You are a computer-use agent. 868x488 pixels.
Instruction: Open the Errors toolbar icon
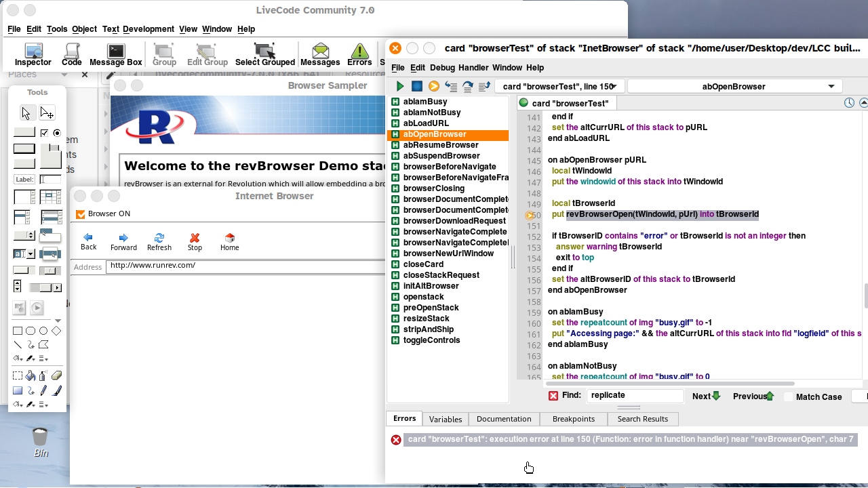(x=359, y=54)
